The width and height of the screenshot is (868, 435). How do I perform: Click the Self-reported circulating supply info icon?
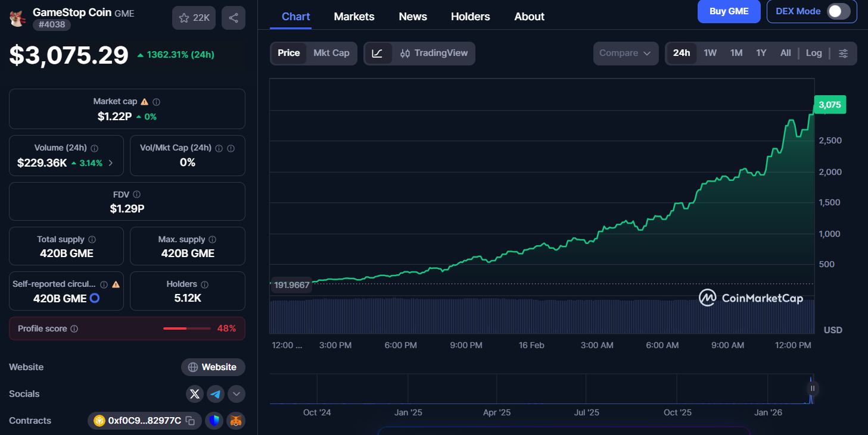(104, 284)
